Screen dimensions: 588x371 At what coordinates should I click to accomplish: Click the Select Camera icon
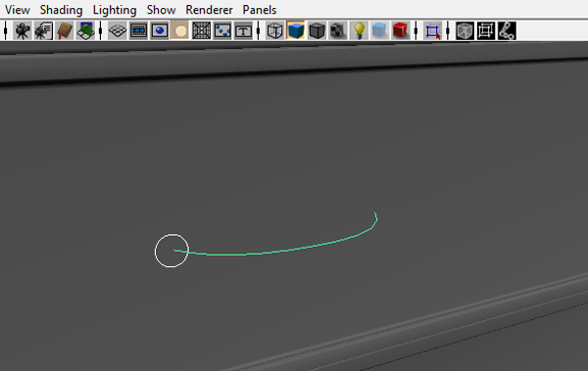(x=23, y=30)
